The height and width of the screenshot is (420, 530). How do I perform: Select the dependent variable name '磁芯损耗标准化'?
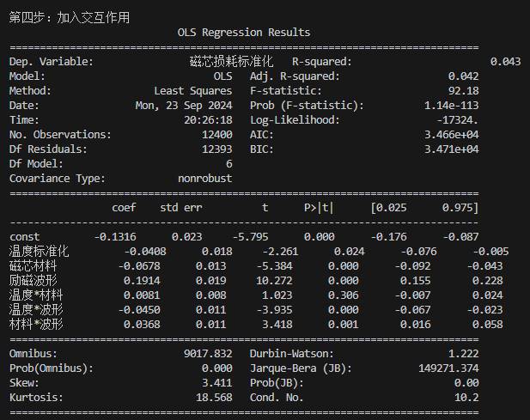tap(231, 62)
